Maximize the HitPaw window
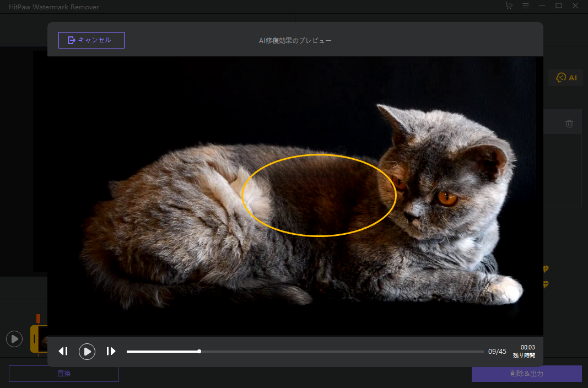The width and height of the screenshot is (588, 388). 559,6
